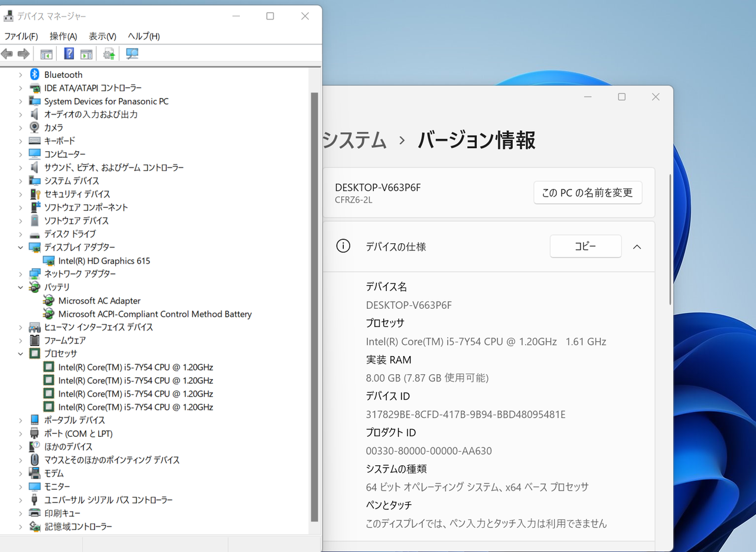Expand the Bluetooth tree node
This screenshot has height=552, width=756.
point(20,74)
